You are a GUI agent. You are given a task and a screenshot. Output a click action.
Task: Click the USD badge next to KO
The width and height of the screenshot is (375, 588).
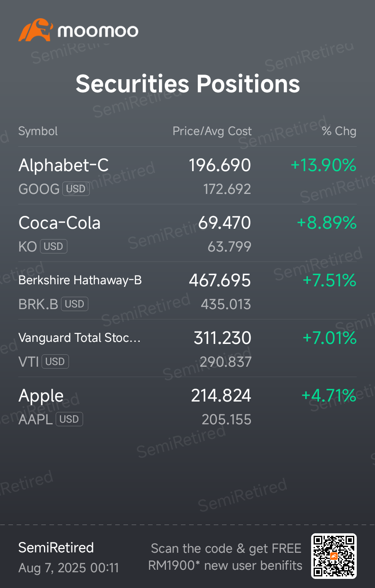[54, 247]
